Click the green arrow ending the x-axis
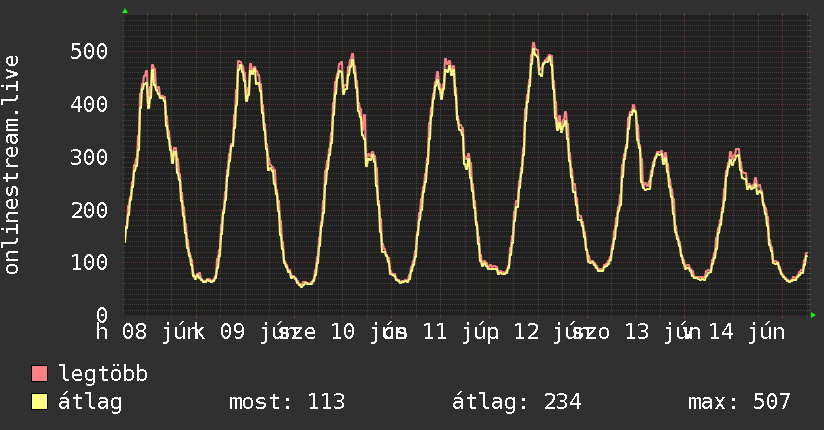This screenshot has width=824, height=430. coord(813,315)
